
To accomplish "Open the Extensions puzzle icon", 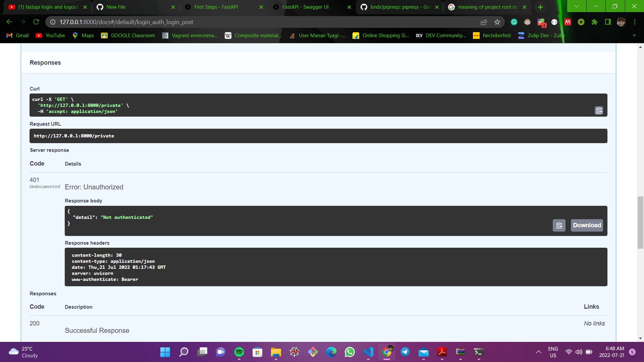I will [594, 22].
